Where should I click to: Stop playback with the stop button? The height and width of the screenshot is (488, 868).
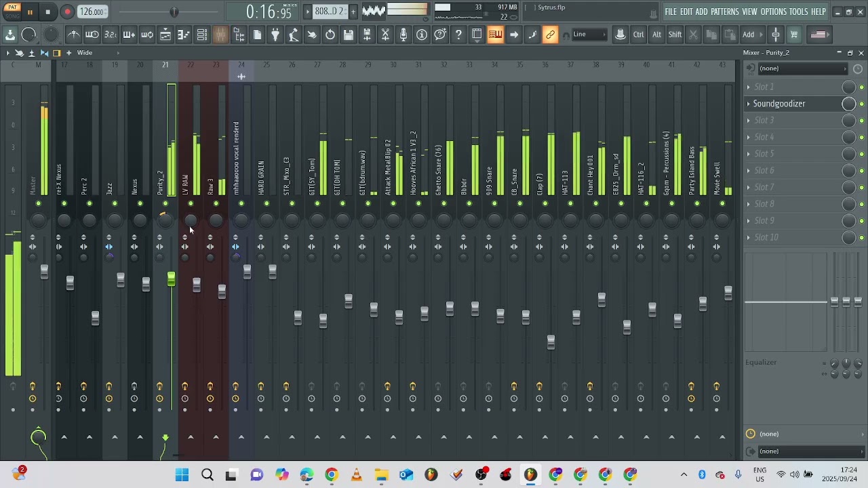(47, 12)
